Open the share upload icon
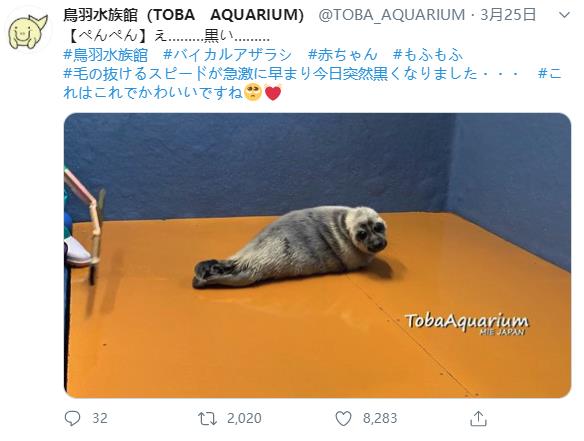The width and height of the screenshot is (584, 441). 478,418
